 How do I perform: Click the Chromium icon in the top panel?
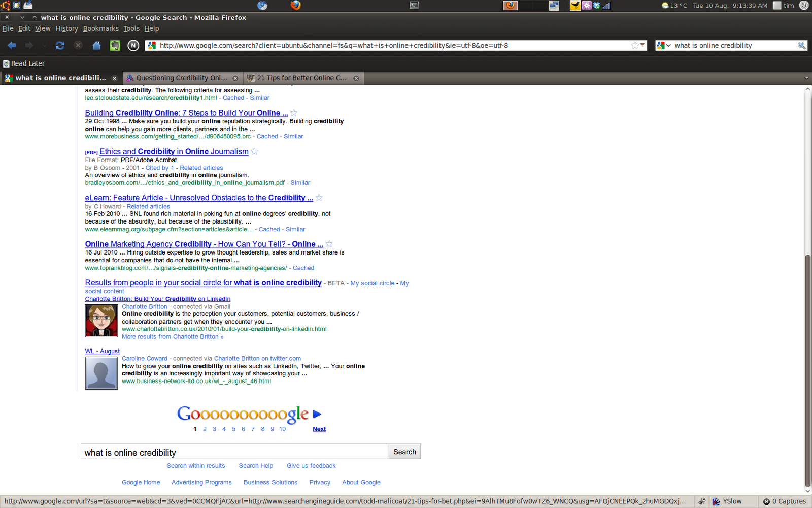pos(262,5)
